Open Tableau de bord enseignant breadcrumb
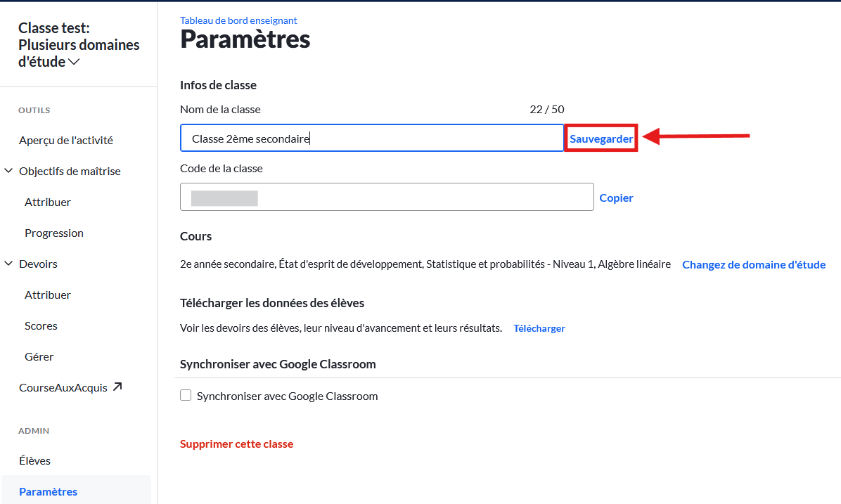The height and width of the screenshot is (504, 841). [x=238, y=20]
